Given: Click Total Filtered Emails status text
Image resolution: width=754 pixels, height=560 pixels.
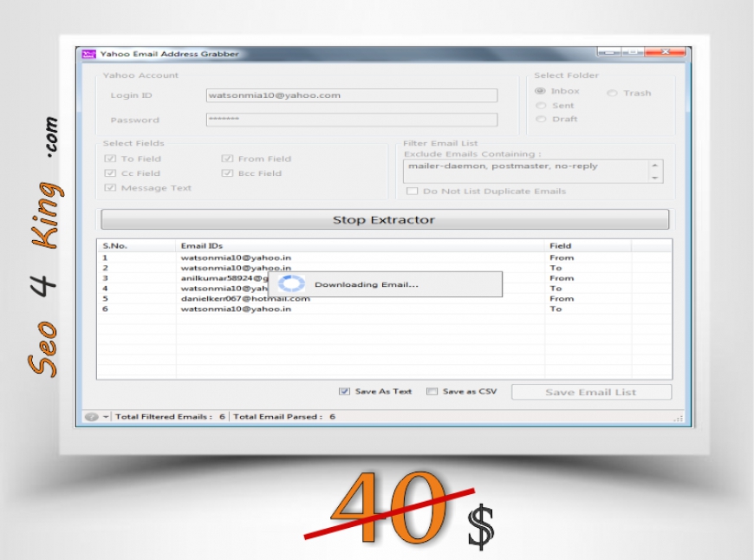Looking at the screenshot, I should pyautogui.click(x=170, y=417).
